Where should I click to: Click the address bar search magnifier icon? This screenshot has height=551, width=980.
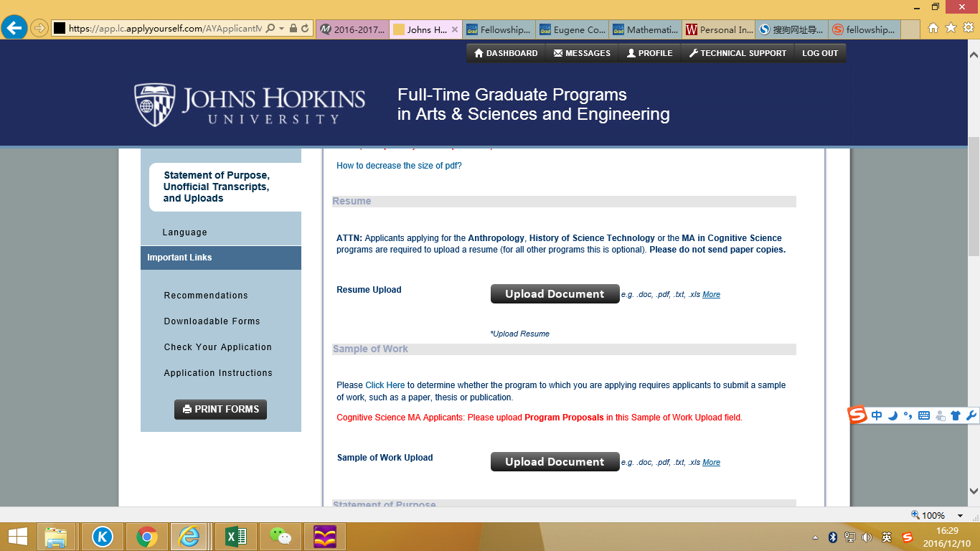tap(270, 29)
